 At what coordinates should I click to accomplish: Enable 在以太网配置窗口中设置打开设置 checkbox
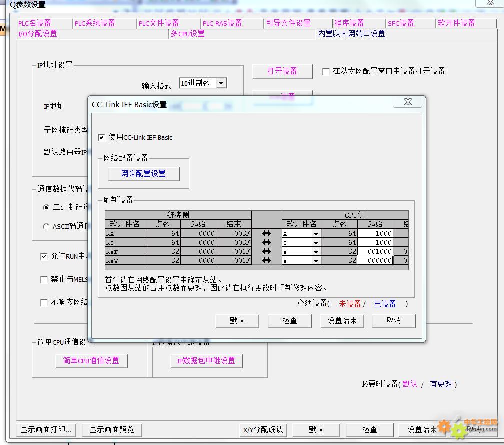(x=326, y=71)
